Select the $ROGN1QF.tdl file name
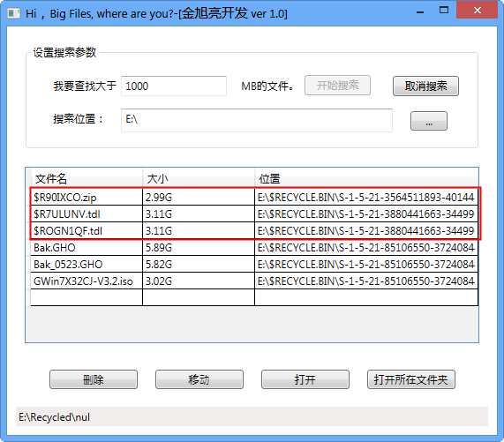Screen dimensions: 504x442 (68, 230)
